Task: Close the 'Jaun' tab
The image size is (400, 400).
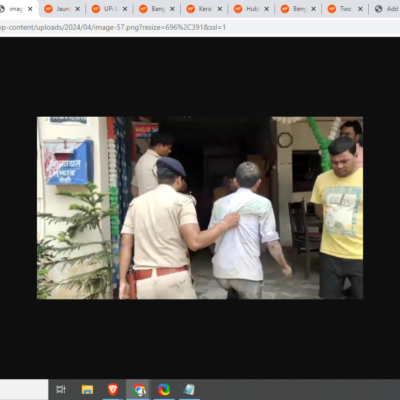Action: pos(77,9)
